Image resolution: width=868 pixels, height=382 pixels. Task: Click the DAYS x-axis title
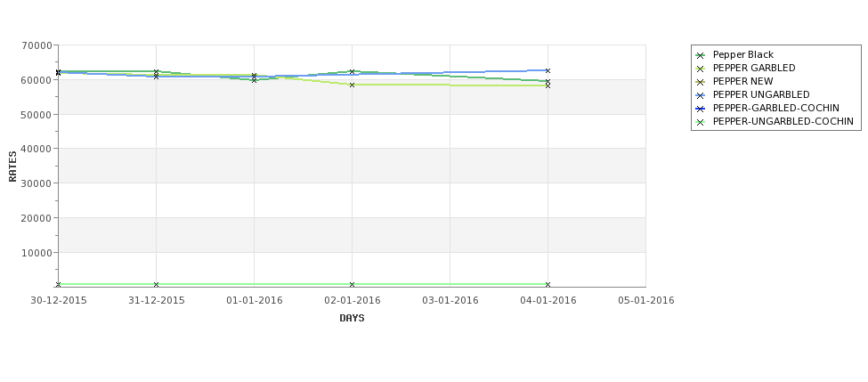[352, 319]
